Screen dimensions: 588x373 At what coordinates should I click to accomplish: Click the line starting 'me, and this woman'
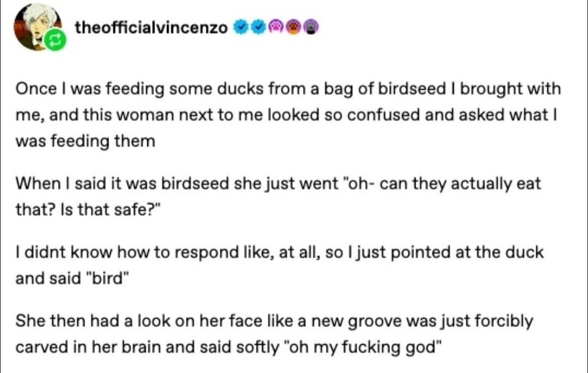pyautogui.click(x=286, y=115)
